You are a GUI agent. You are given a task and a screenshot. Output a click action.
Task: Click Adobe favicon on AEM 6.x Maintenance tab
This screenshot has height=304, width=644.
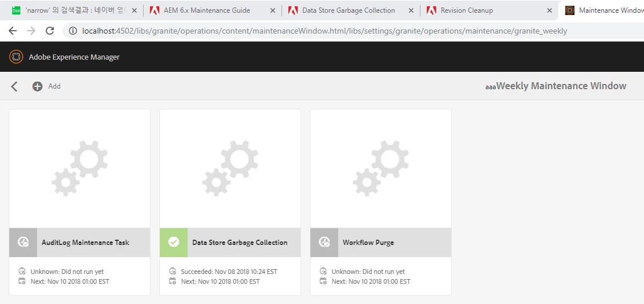coord(155,10)
